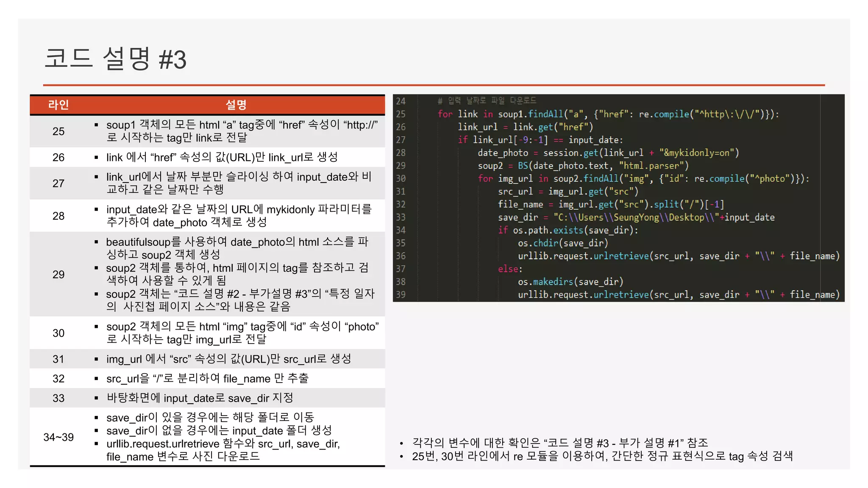868x488 pixels.
Task: Select the 34~39 line range cell
Action: point(58,437)
